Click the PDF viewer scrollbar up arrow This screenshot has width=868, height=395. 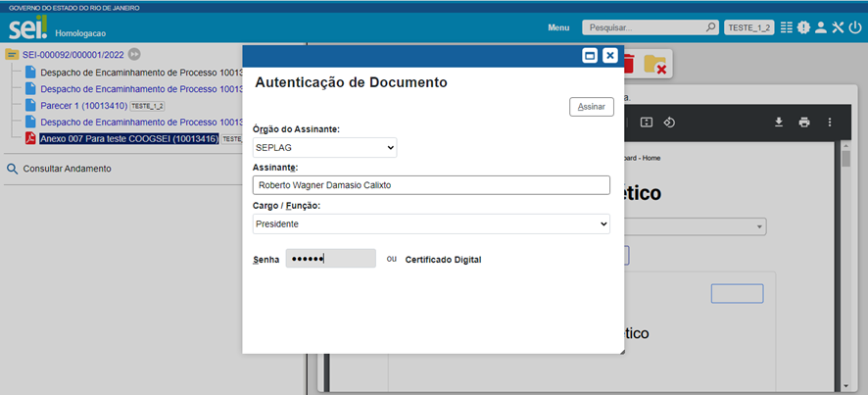point(845,146)
